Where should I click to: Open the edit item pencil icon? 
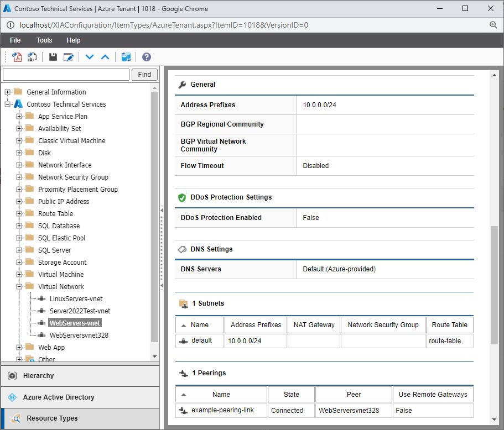point(69,57)
